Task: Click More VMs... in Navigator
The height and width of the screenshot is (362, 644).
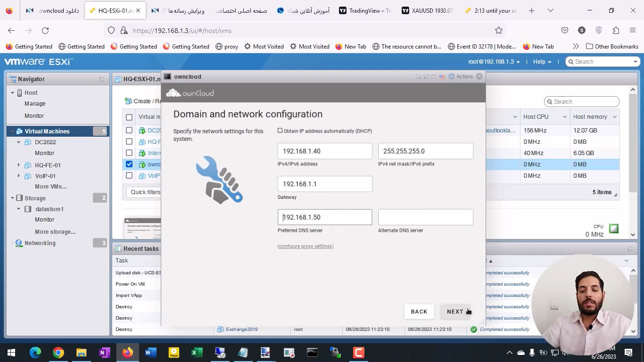Action: [50, 187]
